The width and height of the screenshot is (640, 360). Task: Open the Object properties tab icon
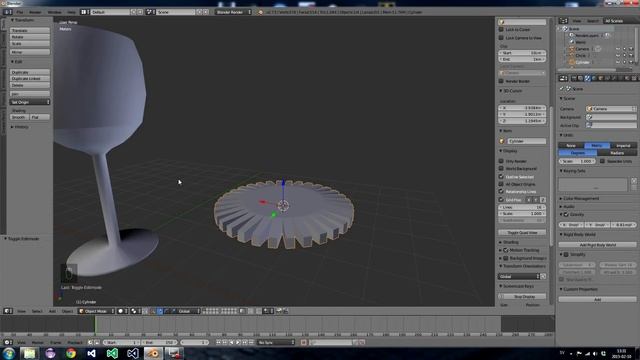pyautogui.click(x=601, y=78)
